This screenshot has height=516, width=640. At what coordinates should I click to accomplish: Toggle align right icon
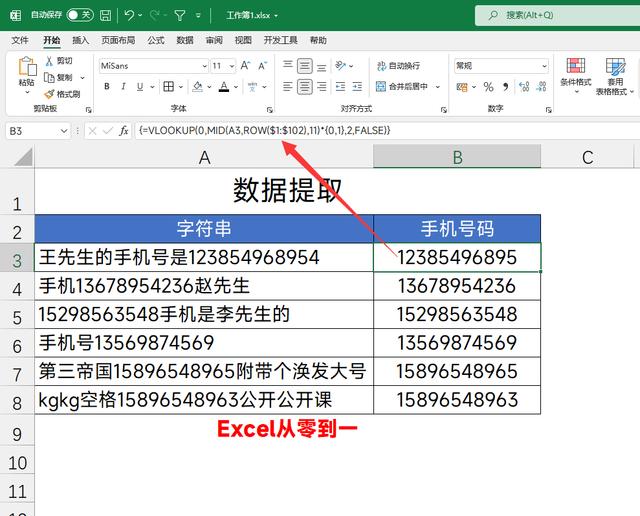pos(322,87)
